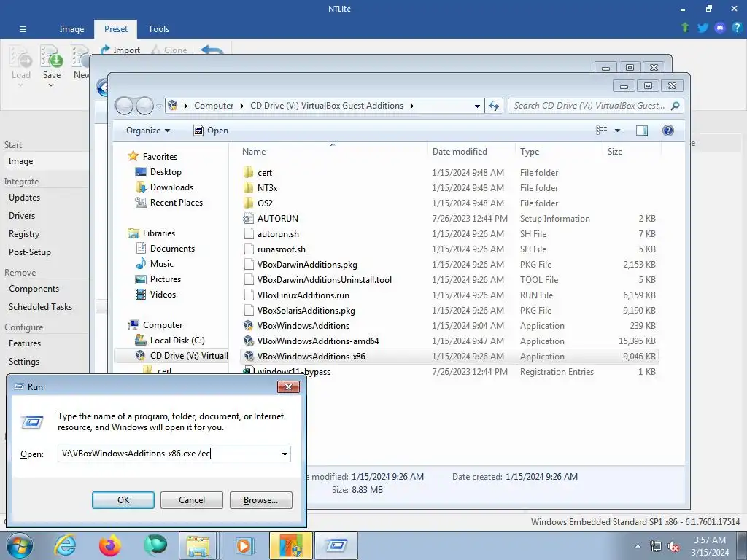Expand the arrow after CD Drive breadcrumb
The height and width of the screenshot is (560, 747).
pos(411,106)
